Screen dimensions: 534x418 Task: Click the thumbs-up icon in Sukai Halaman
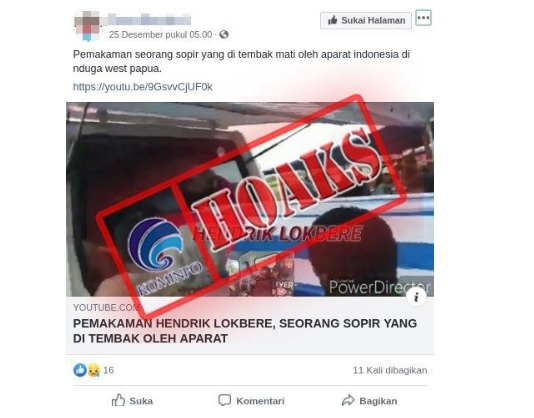point(332,20)
